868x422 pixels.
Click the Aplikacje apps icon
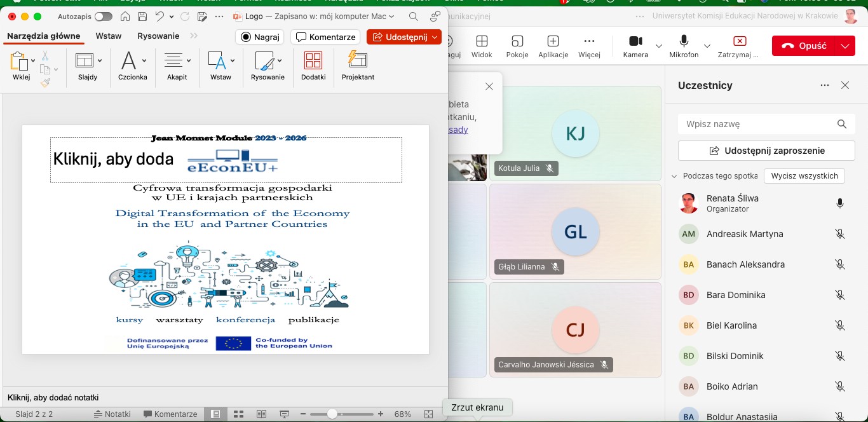(x=553, y=41)
